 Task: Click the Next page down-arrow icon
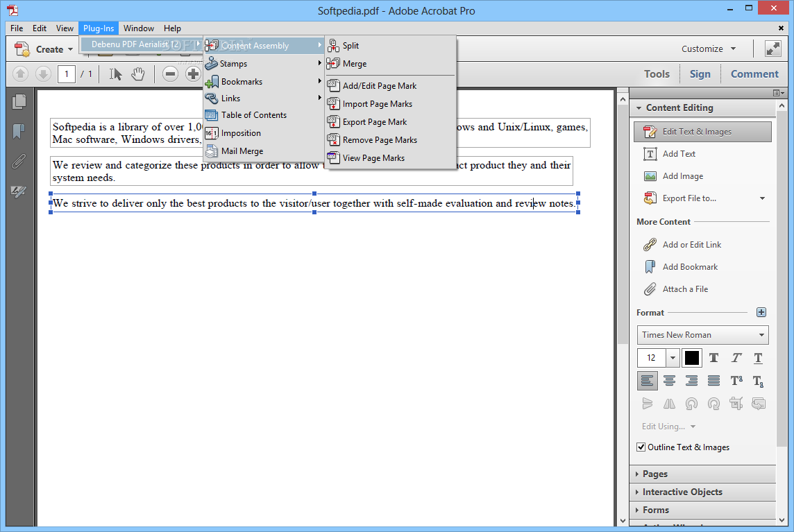pos(43,74)
